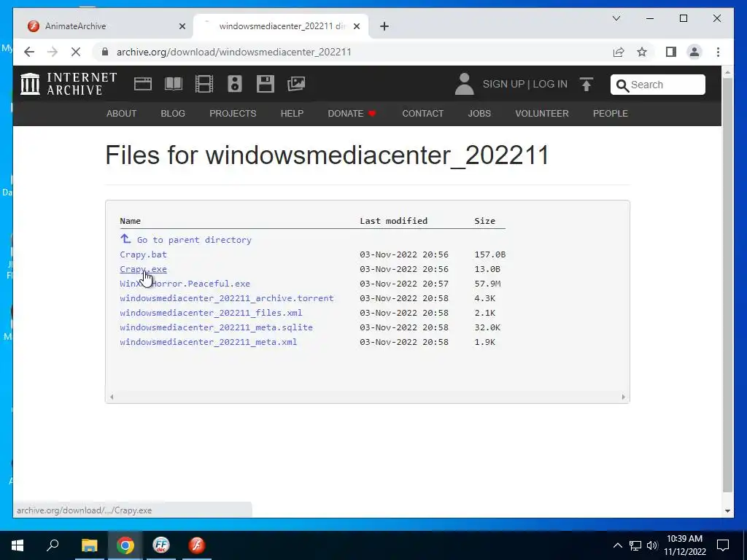747x560 pixels.
Task: Open windowsmediacenter_202211_meta.xml link
Action: [x=208, y=342]
